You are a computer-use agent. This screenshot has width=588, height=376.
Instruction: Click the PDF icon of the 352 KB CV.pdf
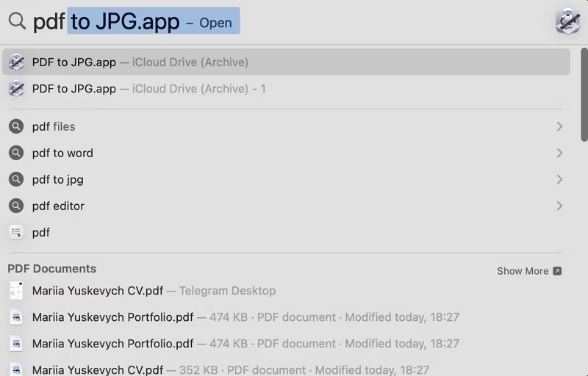pyautogui.click(x=16, y=369)
